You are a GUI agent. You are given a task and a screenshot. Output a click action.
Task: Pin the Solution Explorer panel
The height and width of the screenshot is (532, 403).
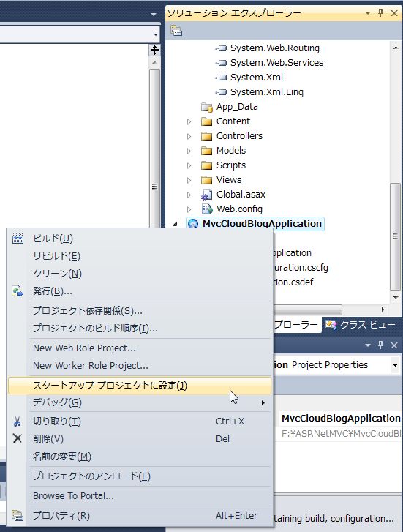pyautogui.click(x=380, y=13)
